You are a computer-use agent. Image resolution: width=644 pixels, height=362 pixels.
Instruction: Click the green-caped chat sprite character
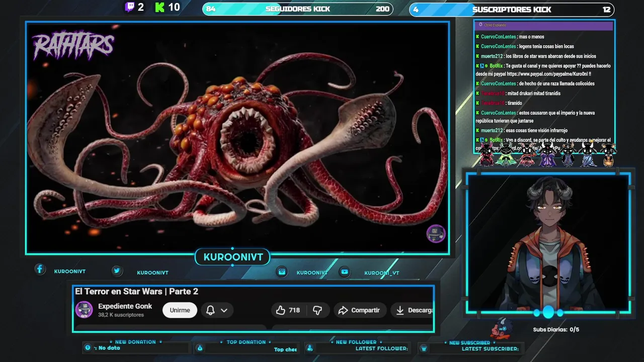(x=506, y=154)
